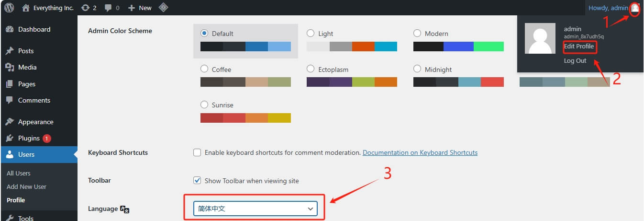Image resolution: width=644 pixels, height=221 pixels.
Task: Uncheck Show Toolbar when viewing site
Action: pos(197,181)
